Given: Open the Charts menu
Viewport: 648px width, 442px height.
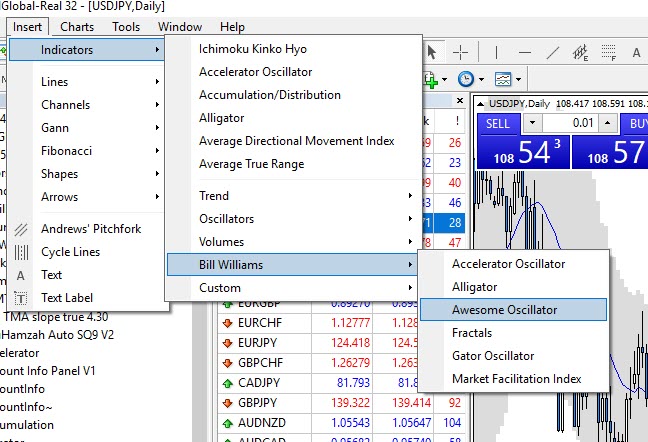Looking at the screenshot, I should [x=77, y=27].
